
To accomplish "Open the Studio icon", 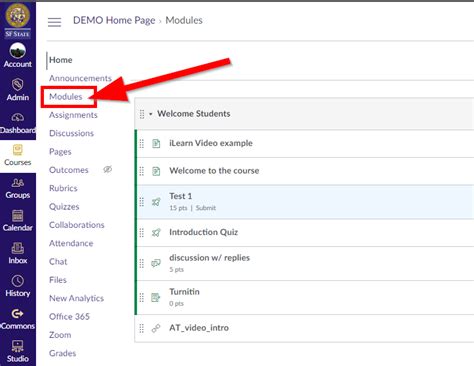I will click(18, 346).
